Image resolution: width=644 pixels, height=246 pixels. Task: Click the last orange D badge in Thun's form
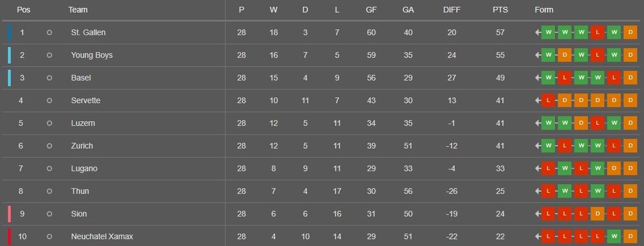point(630,191)
